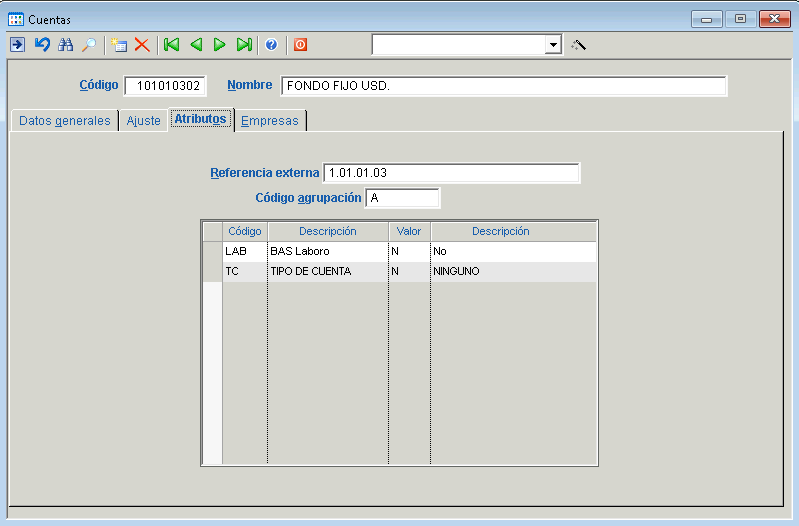The image size is (799, 526).
Task: Open the Empresas tab
Action: 270,121
